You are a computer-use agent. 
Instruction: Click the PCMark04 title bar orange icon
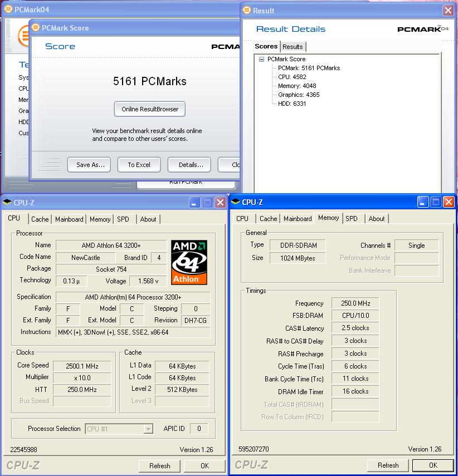click(8, 9)
